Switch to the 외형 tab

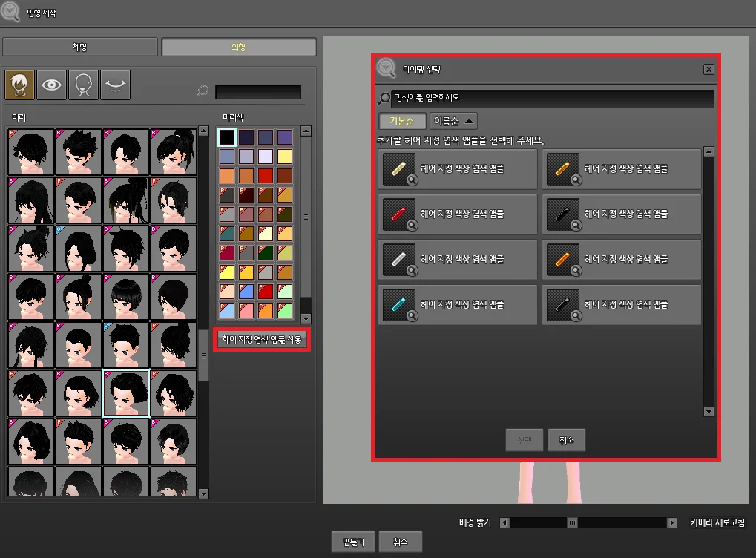(238, 46)
